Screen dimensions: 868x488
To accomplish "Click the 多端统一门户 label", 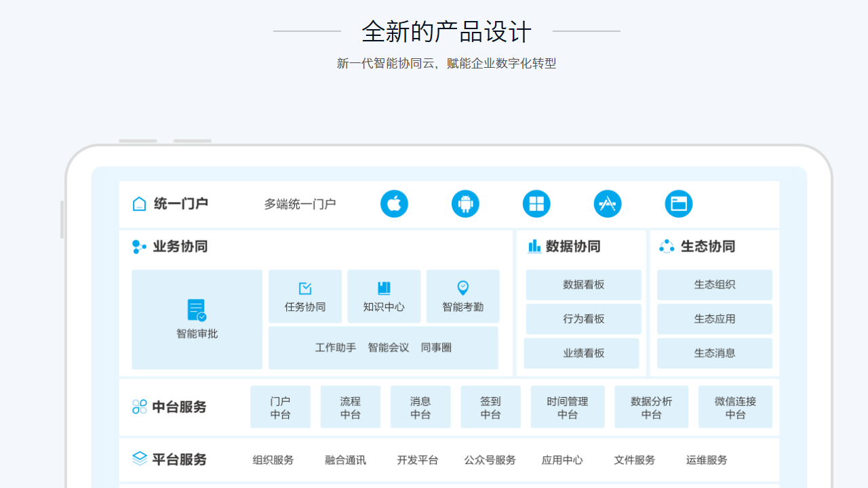I will 300,204.
